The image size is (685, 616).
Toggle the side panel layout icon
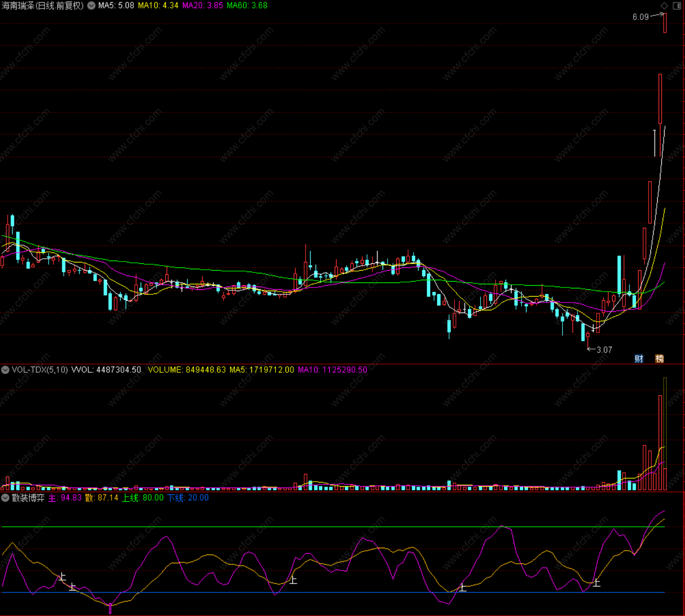(677, 5)
